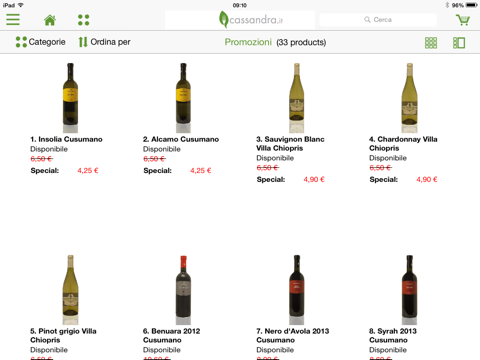Viewport: 480px width, 360px height.
Task: Click in the Cerca search field
Action: [x=378, y=20]
